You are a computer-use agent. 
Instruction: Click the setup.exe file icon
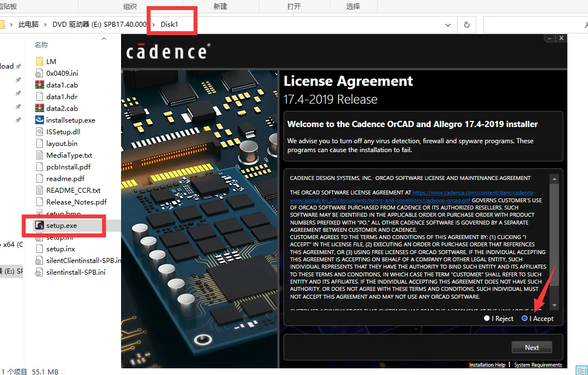coord(40,226)
